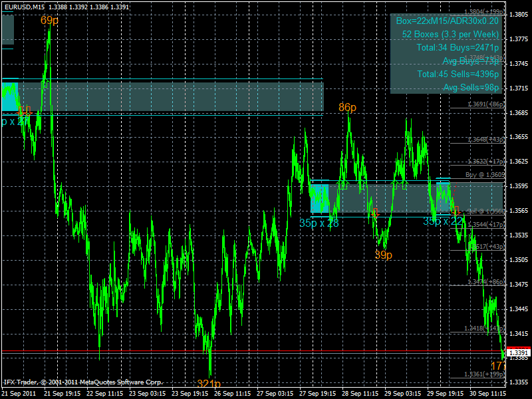Click the '35p x 28' box size label
The image size is (532, 399).
[319, 223]
